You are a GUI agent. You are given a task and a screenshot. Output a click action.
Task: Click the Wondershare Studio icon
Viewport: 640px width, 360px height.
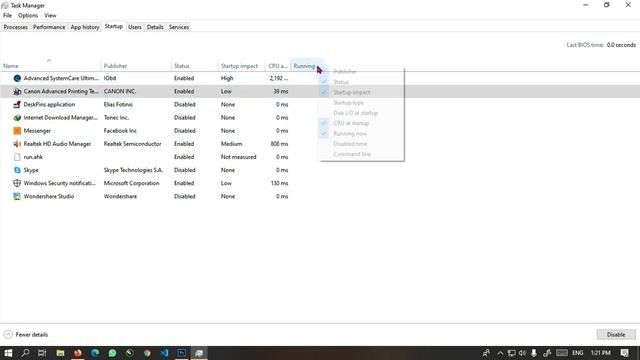pos(17,196)
